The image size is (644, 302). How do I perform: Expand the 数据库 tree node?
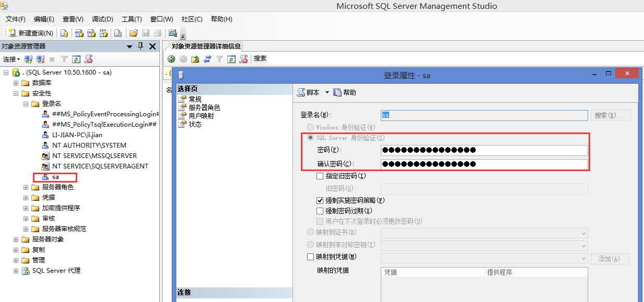click(x=16, y=83)
